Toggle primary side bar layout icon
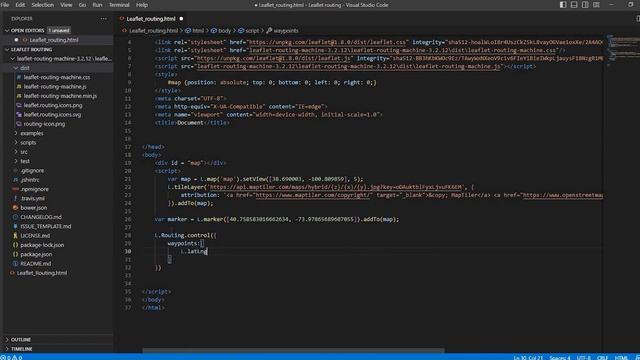The width and height of the screenshot is (640, 360). 563,5
